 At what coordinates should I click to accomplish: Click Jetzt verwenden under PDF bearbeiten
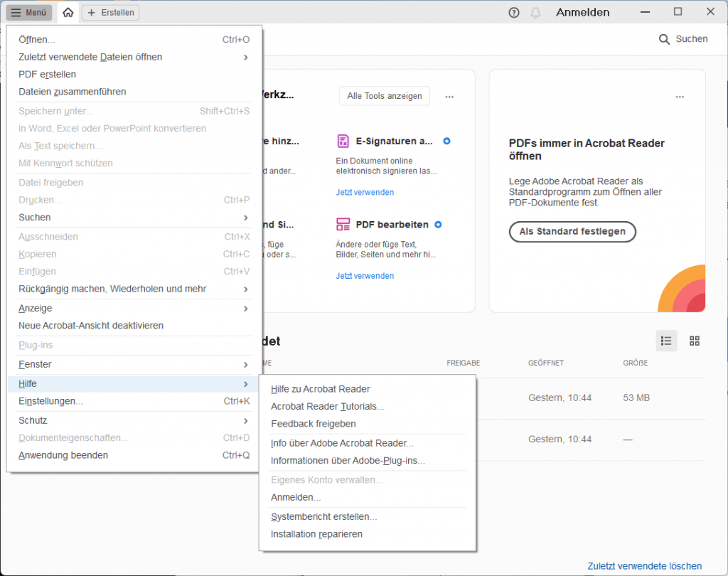coord(365,276)
